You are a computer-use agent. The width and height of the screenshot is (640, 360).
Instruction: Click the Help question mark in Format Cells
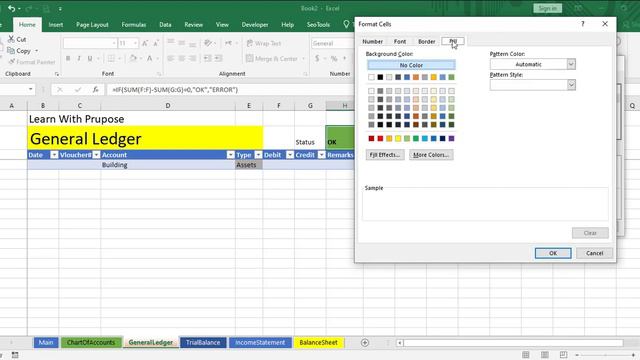[582, 24]
